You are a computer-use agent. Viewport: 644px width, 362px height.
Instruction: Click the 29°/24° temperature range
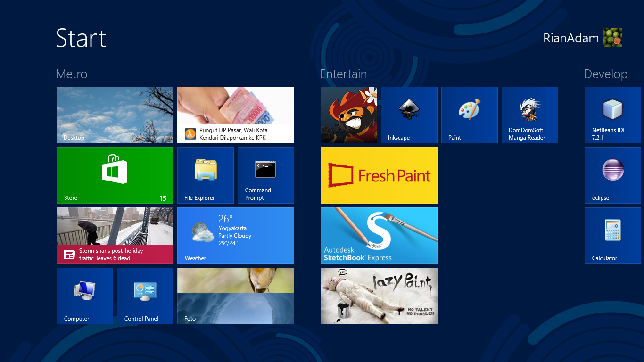[x=228, y=243]
